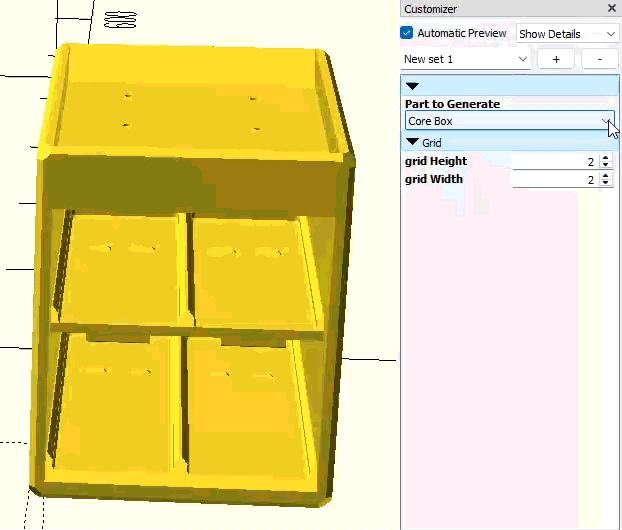
Task: Close the Customizer panel
Action: [612, 8]
